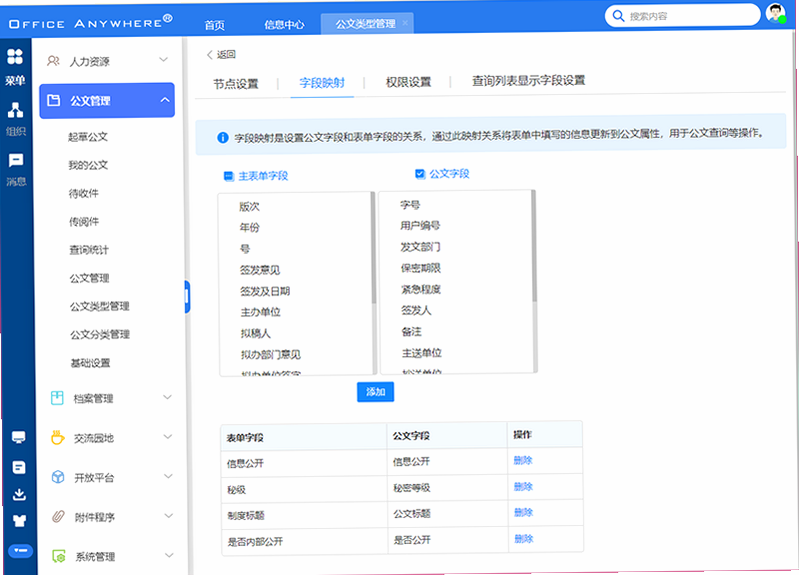Click the 交流园地 cup icon
This screenshot has height=575, width=799.
[x=58, y=437]
